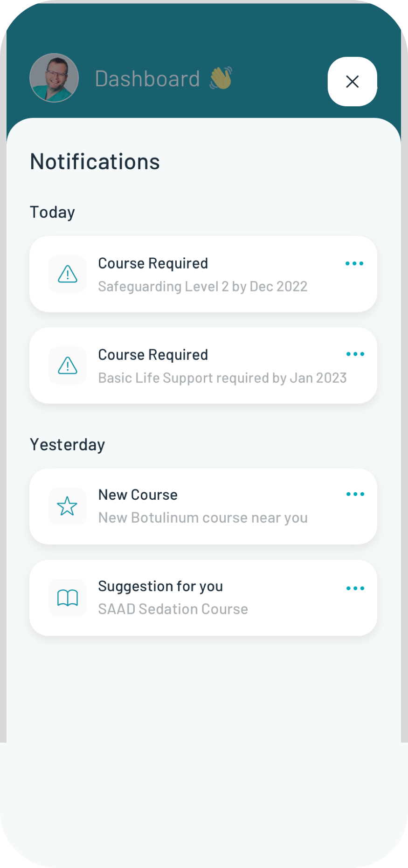The height and width of the screenshot is (868, 408).
Task: Open options menu for Safeguarding Level 2 notification
Action: coord(354,263)
